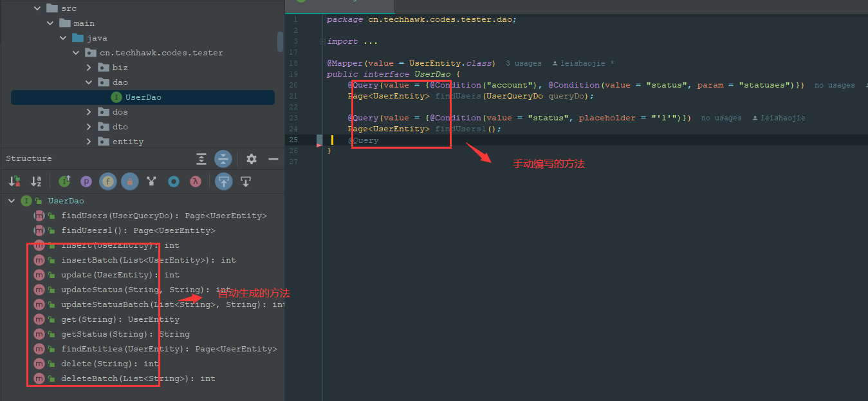Hide the Structure panel with minimize dash
868x401 pixels.
pyautogui.click(x=273, y=159)
